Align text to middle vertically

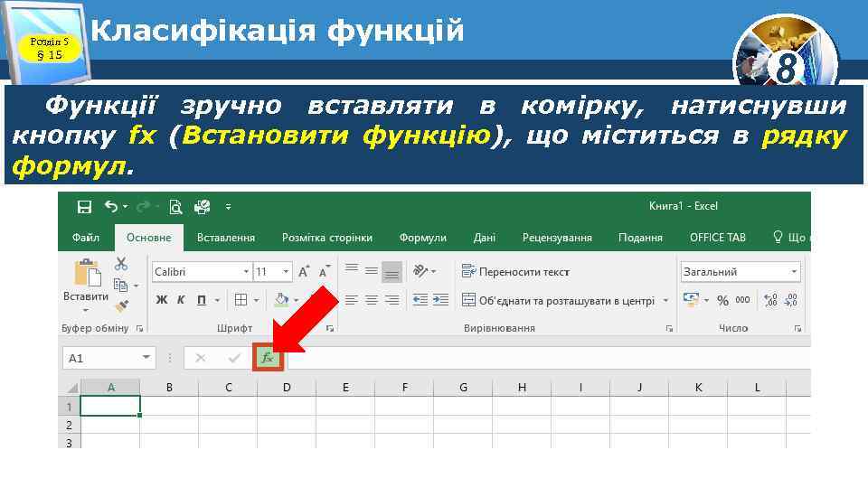(372, 270)
